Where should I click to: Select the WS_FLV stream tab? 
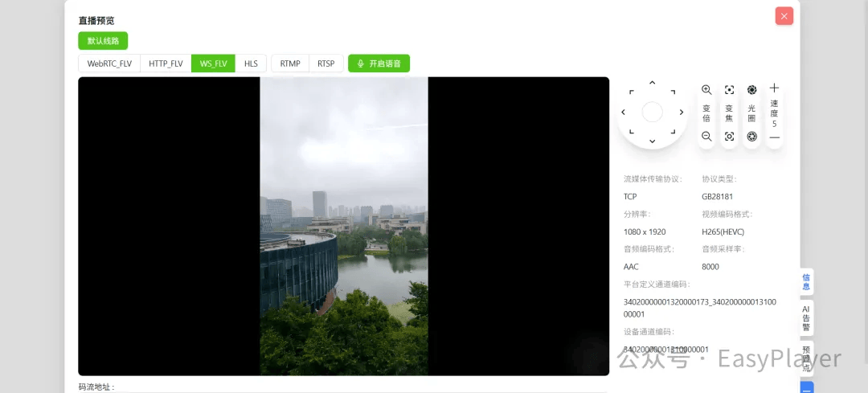pyautogui.click(x=213, y=63)
